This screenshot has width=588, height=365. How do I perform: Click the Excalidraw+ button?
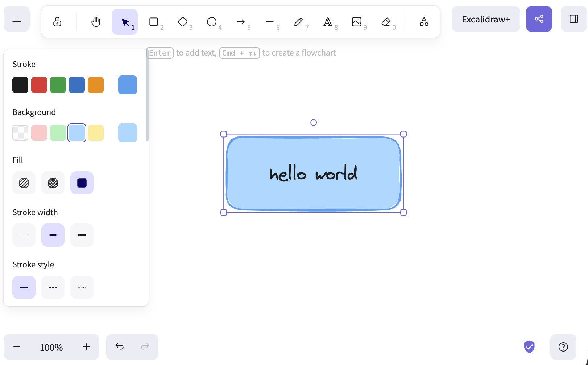pos(486,19)
